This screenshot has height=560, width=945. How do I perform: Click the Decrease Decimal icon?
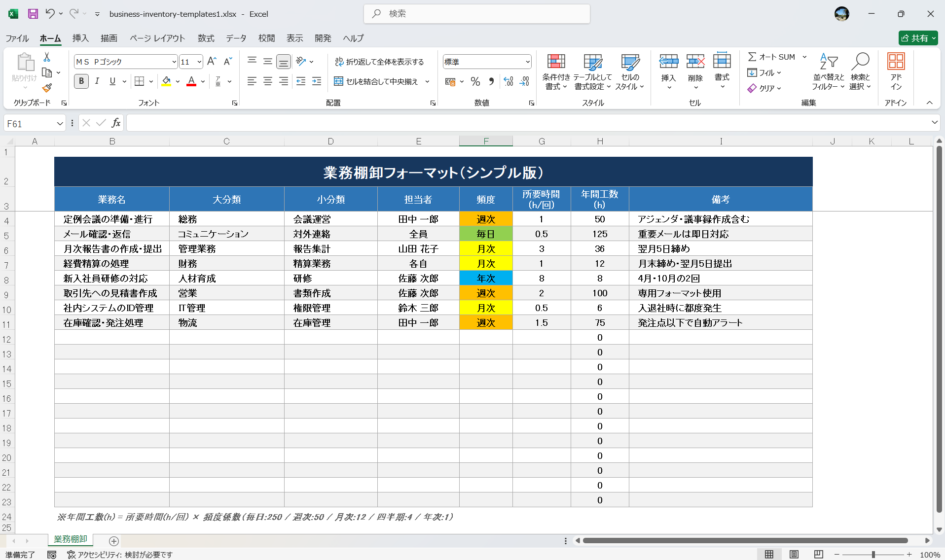tap(524, 82)
